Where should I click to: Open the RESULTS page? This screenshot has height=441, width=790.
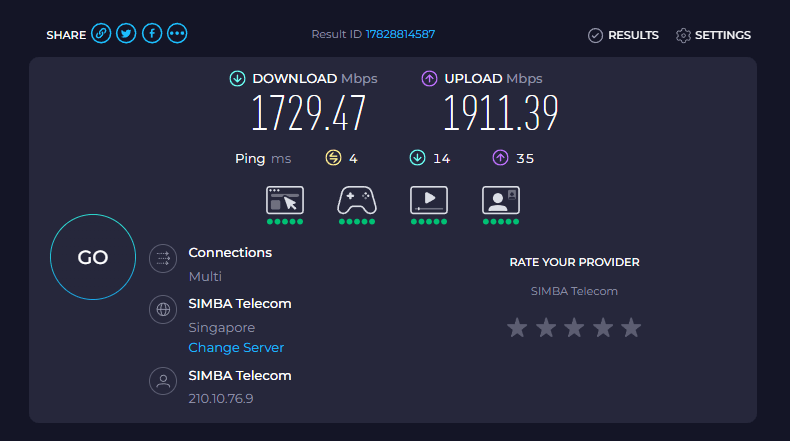(623, 35)
